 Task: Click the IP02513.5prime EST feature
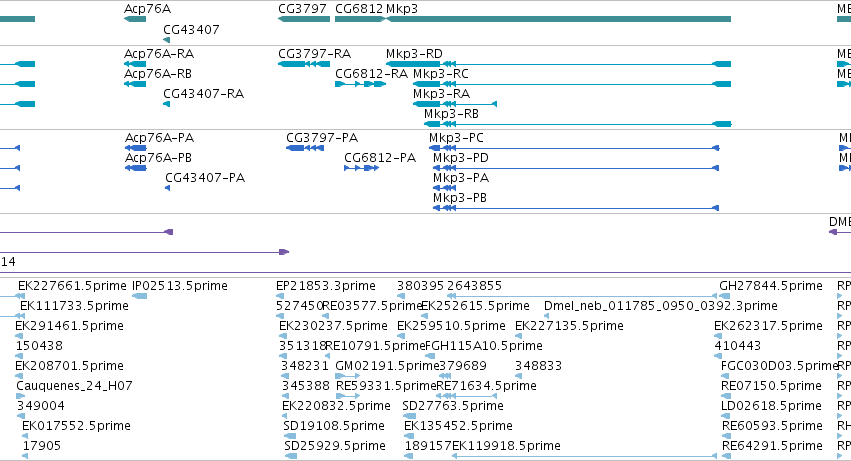pyautogui.click(x=139, y=296)
